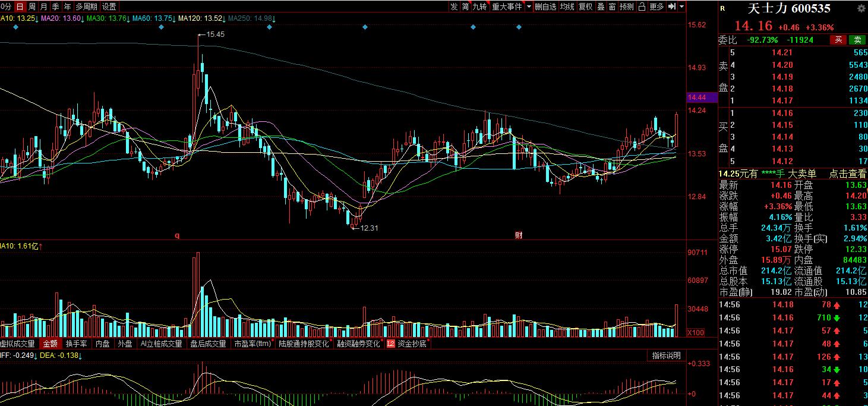Expand the dropdown arrow next to 重大事件
Viewport: 868px width, 406px height.
pos(528,7)
